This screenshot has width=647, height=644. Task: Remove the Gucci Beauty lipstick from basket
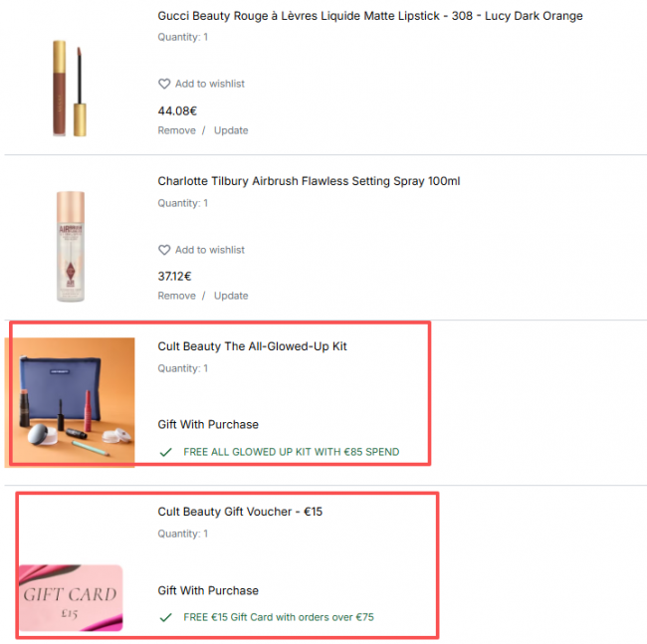(x=176, y=130)
